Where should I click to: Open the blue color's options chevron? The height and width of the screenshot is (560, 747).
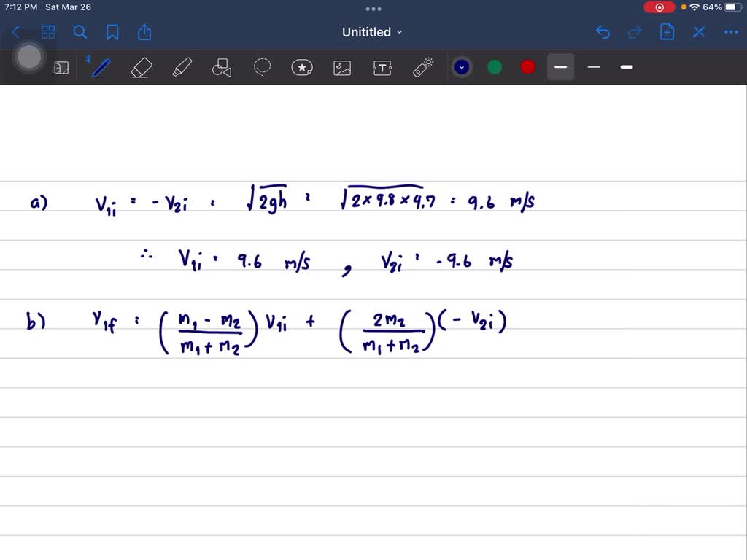coord(461,66)
